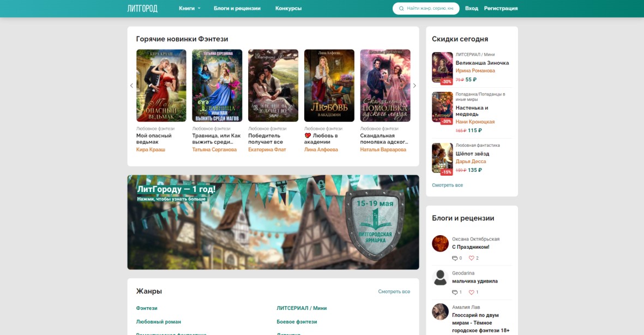Viewport: 644px width, 335px height.
Task: Open the Великанша Зиночка discounted book cover
Action: pyautogui.click(x=442, y=68)
